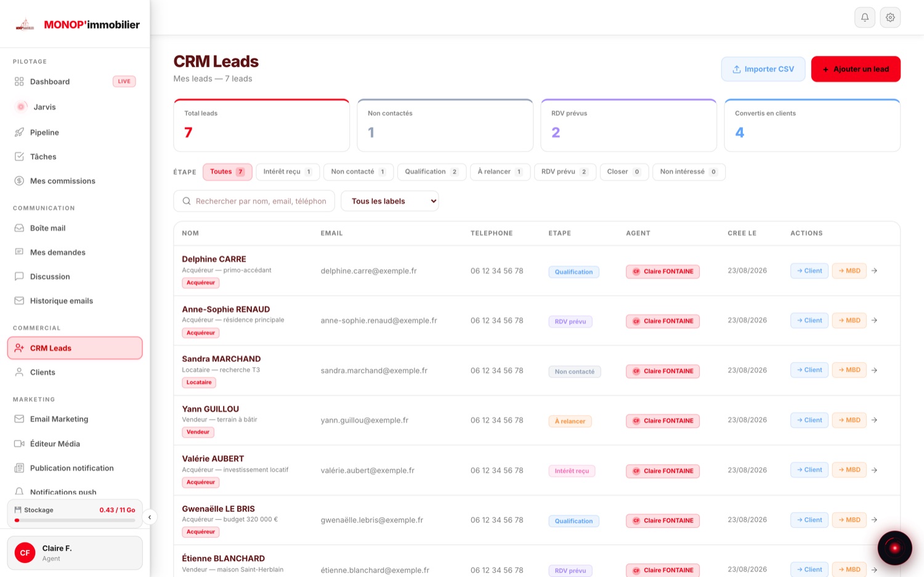Click the Boîte mail inbox icon
This screenshot has width=924, height=577.
19,228
